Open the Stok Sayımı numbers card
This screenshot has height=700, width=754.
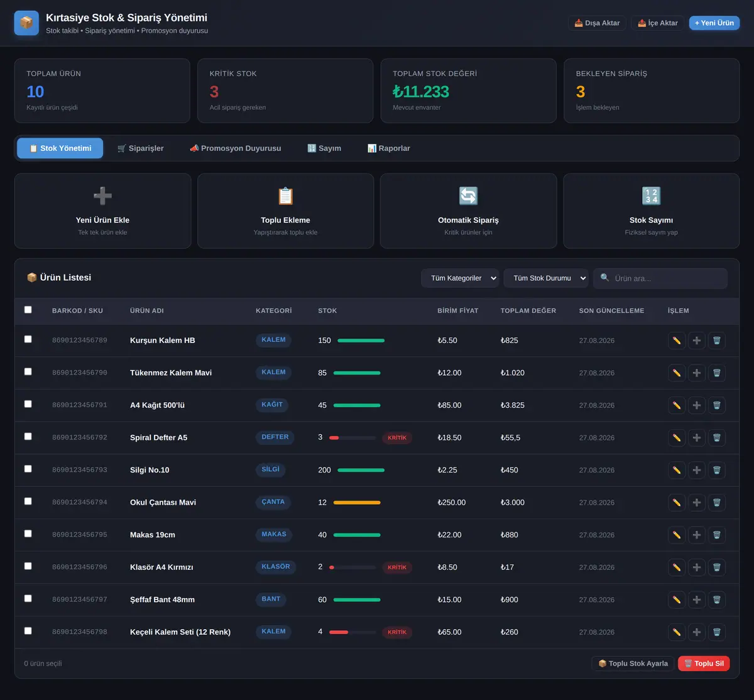[652, 211]
